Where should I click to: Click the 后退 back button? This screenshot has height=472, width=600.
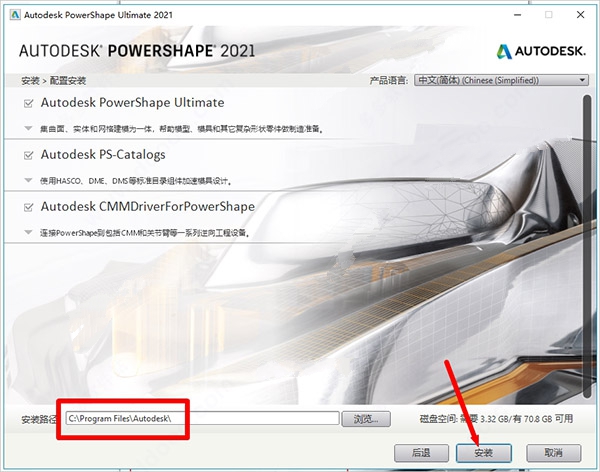(x=421, y=453)
